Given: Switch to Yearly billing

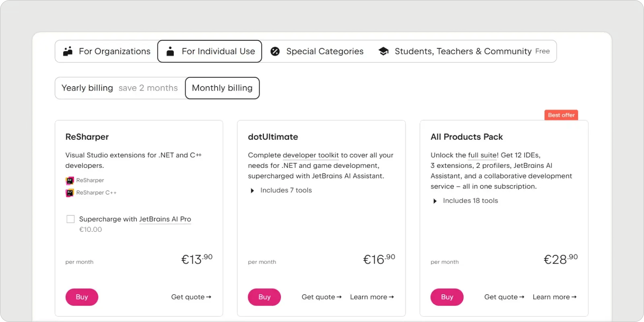Looking at the screenshot, I should (87, 88).
